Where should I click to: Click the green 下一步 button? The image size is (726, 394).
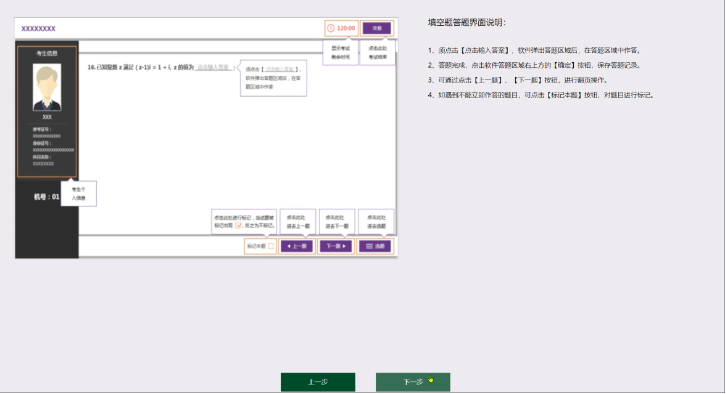(413, 382)
